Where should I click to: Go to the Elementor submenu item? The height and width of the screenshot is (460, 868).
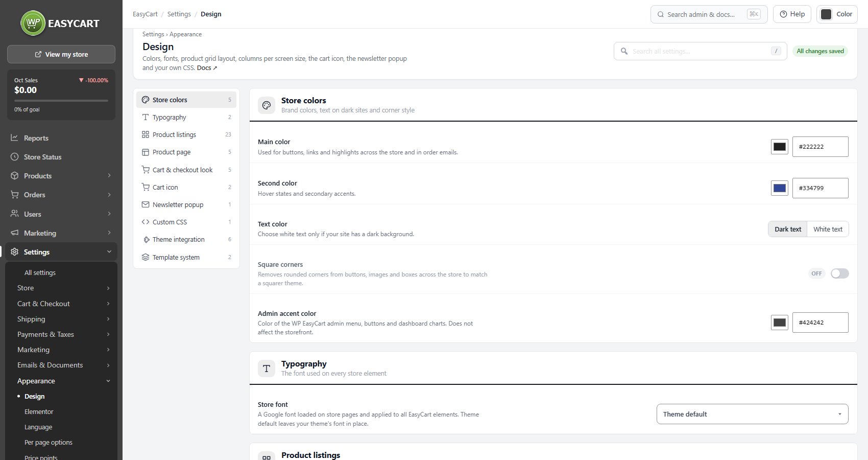click(39, 411)
